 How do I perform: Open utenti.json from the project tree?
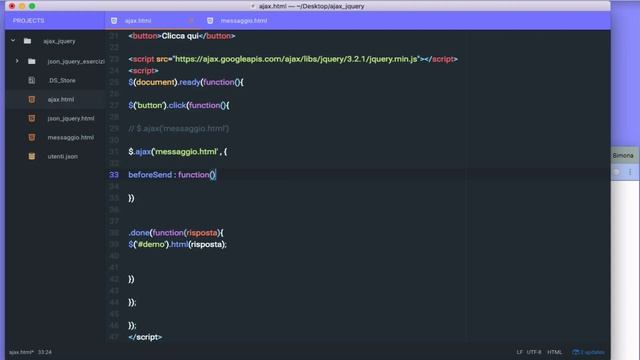pyautogui.click(x=62, y=156)
